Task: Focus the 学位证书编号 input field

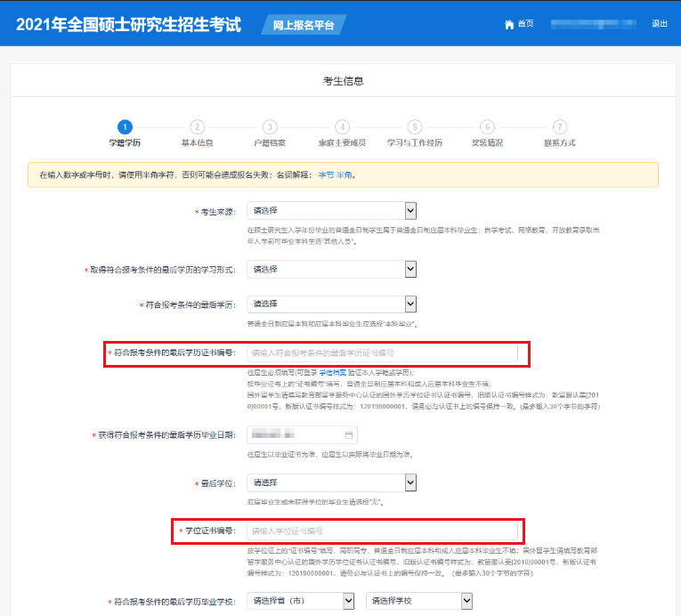Action: (382, 531)
